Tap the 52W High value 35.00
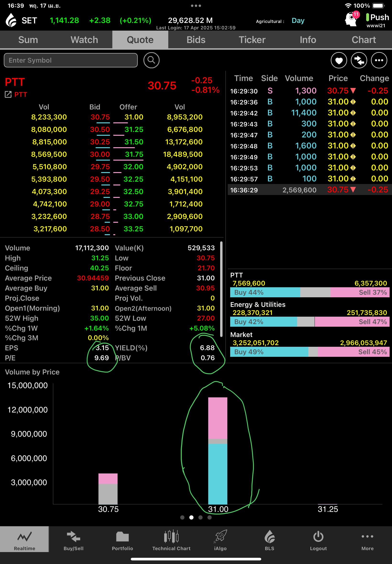The image size is (392, 564). (99, 319)
